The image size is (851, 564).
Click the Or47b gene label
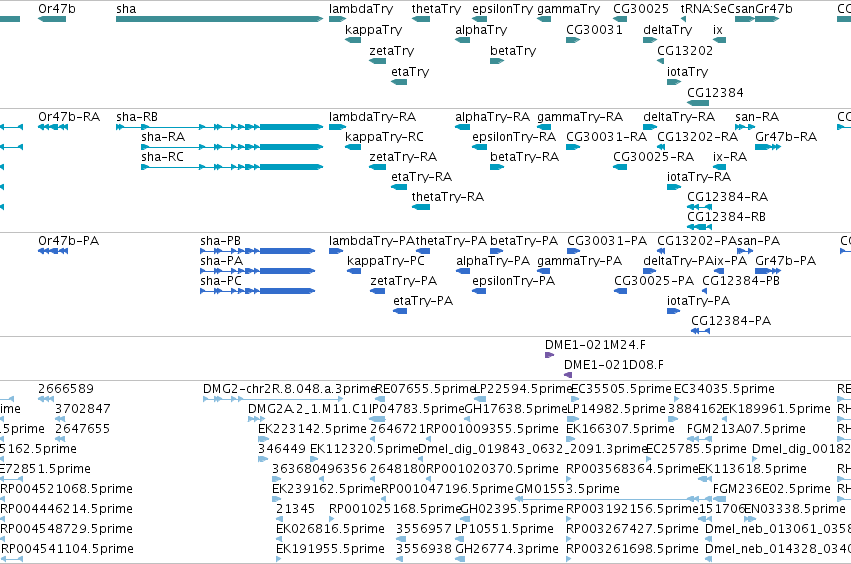57,9
